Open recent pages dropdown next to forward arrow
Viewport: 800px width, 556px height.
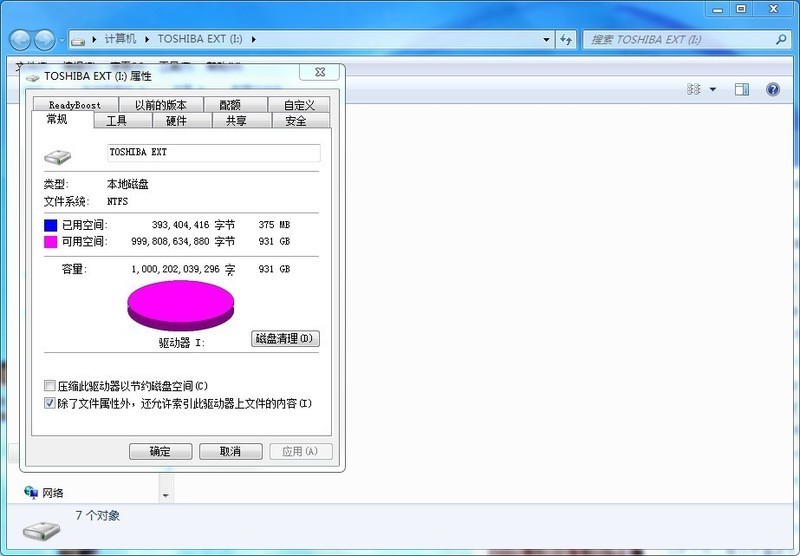(x=61, y=40)
